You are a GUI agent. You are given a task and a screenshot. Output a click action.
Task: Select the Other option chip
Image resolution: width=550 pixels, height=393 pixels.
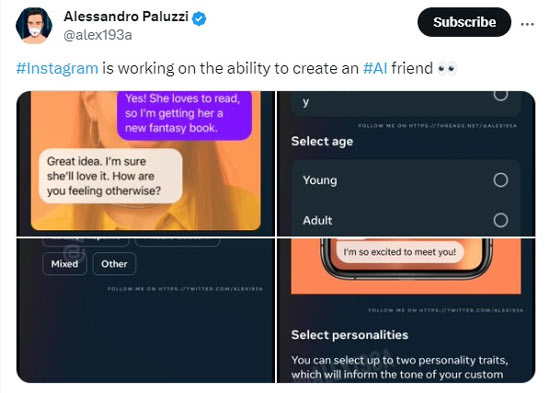[114, 264]
